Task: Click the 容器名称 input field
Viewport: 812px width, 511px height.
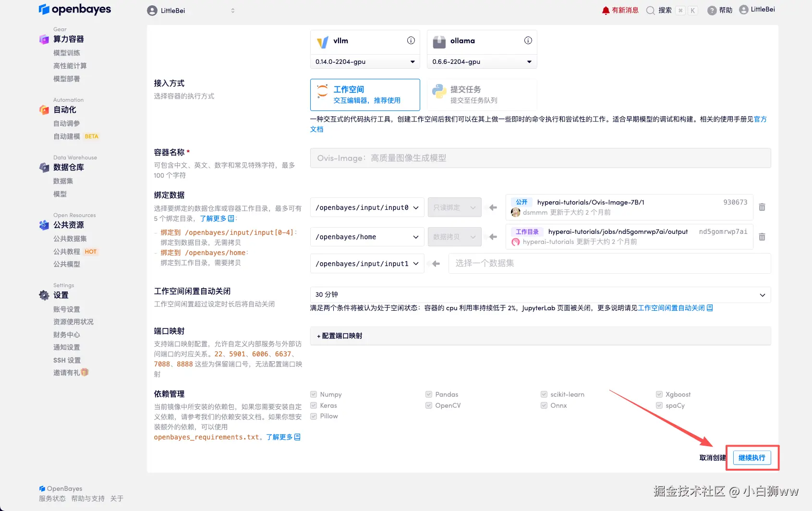Action: [x=541, y=158]
